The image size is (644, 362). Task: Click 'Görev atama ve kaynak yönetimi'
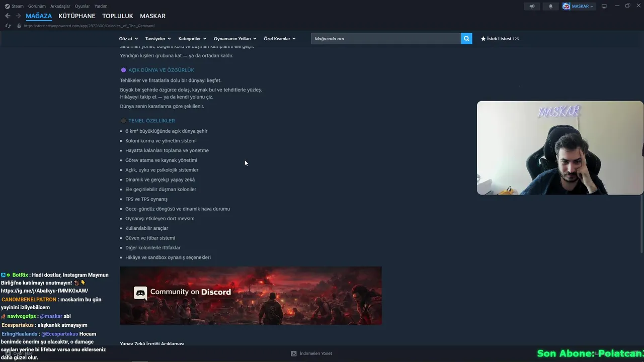(161, 160)
